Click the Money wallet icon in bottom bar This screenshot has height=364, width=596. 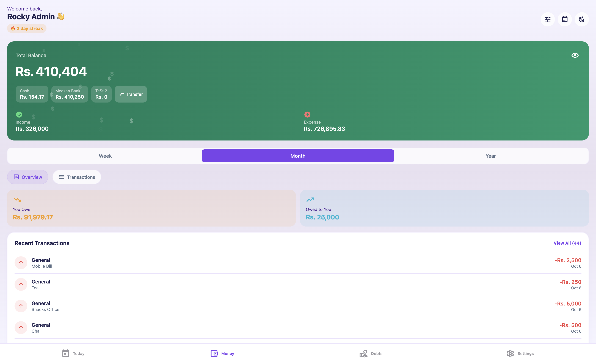coord(214,353)
